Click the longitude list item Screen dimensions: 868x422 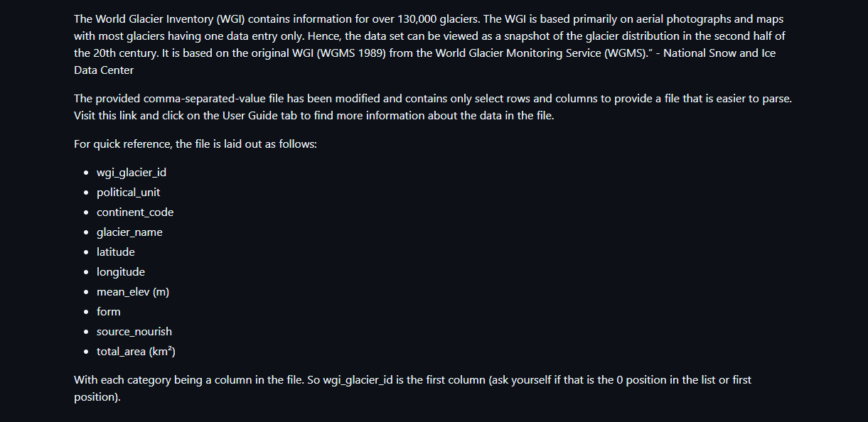(x=121, y=272)
